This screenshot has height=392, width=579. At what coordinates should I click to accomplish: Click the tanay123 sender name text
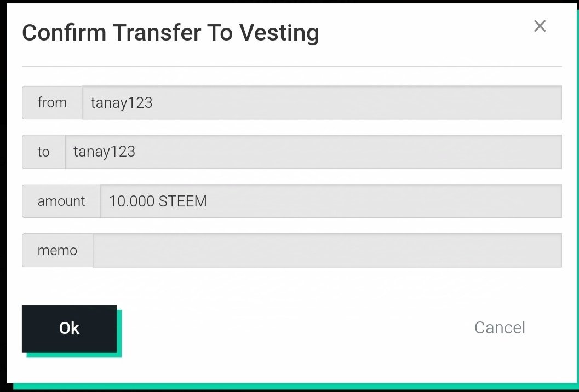coord(121,102)
